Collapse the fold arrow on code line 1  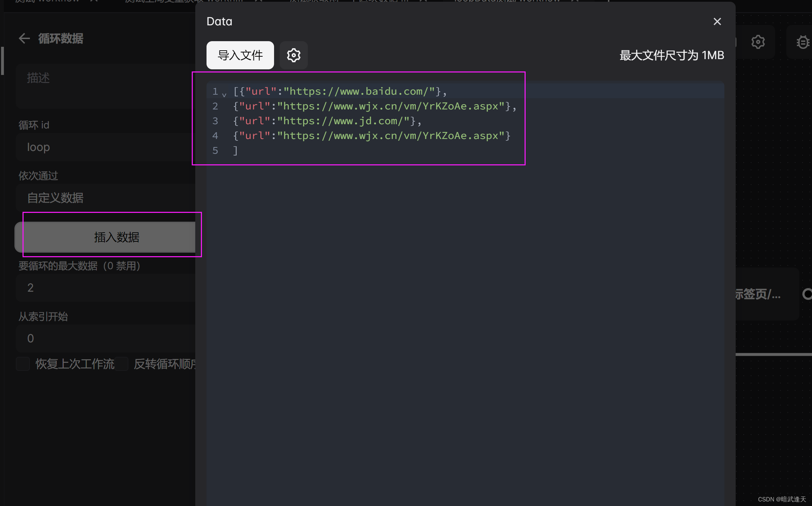pos(224,94)
